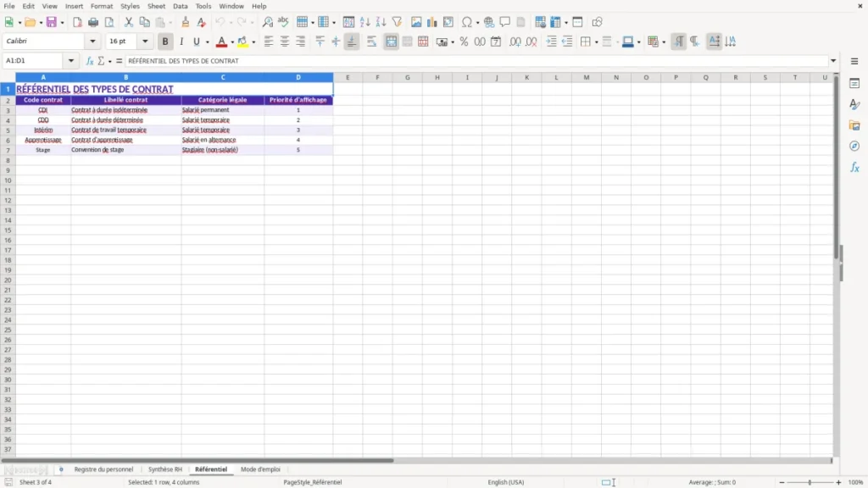Open the Sidebar Functions panel
The image size is (868, 488).
coord(854,167)
